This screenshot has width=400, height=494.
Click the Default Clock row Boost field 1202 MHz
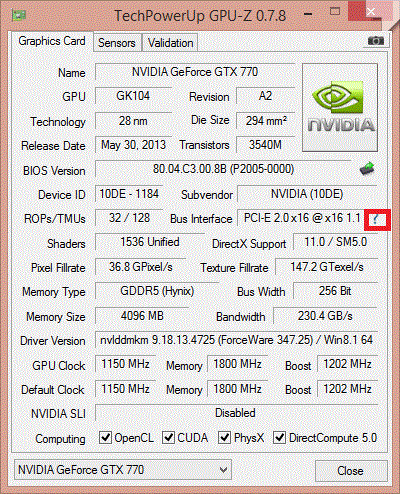(347, 389)
